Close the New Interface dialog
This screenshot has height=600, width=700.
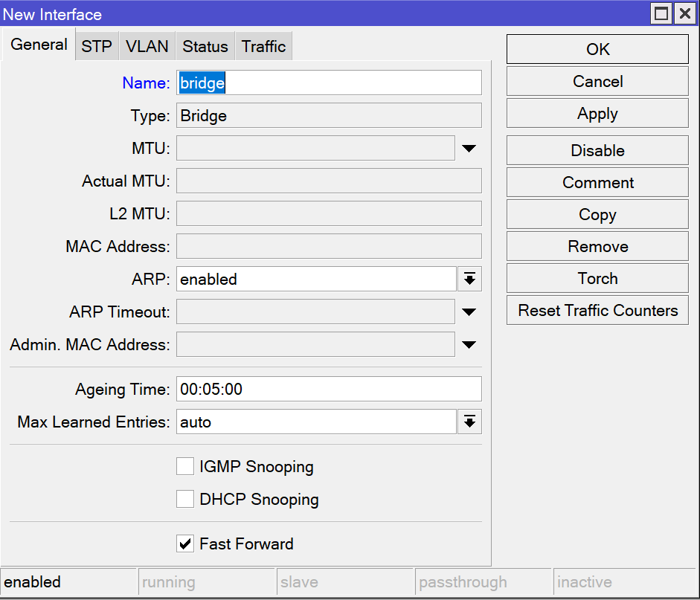tap(684, 14)
